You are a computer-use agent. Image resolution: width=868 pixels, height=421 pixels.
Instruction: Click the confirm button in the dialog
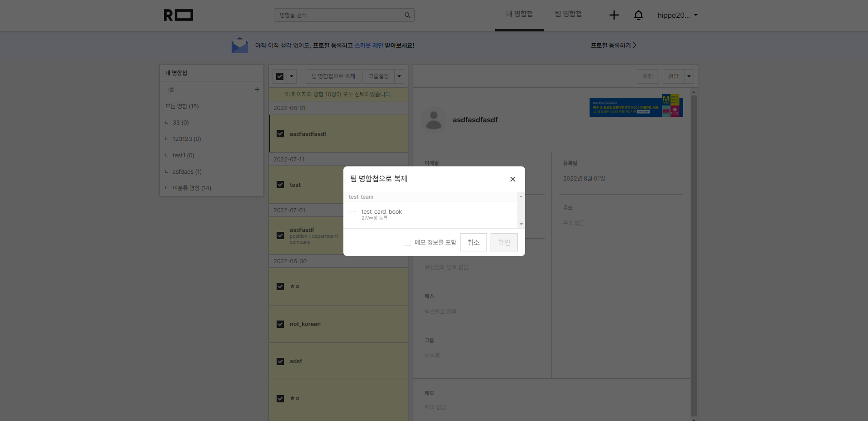click(x=504, y=242)
